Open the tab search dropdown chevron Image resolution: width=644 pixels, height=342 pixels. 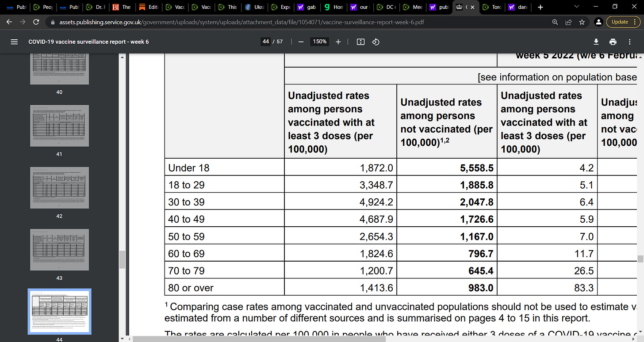[576, 7]
